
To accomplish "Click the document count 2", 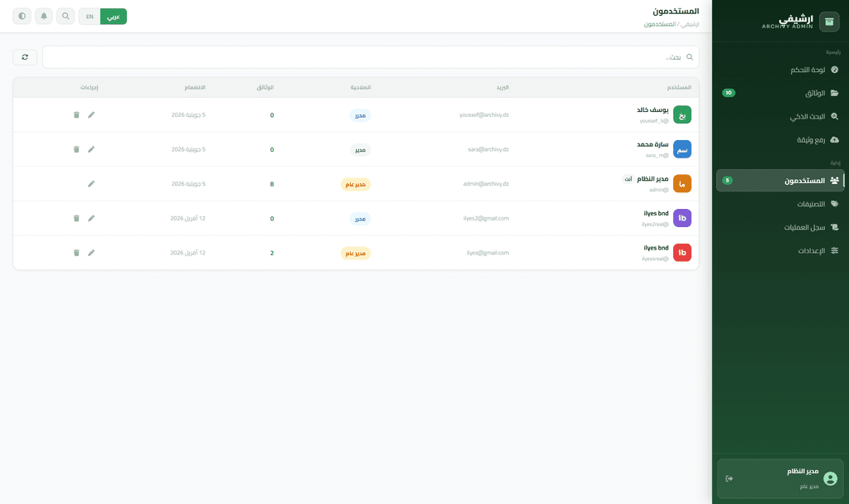I will coord(272,253).
